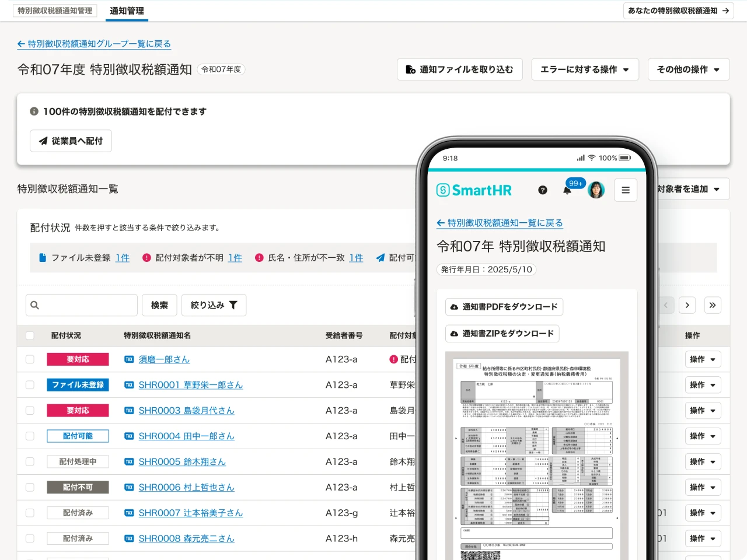Viewport: 747px width, 560px height.
Task: Check the box for SHR0004 田中一郎さん
Action: (x=30, y=436)
